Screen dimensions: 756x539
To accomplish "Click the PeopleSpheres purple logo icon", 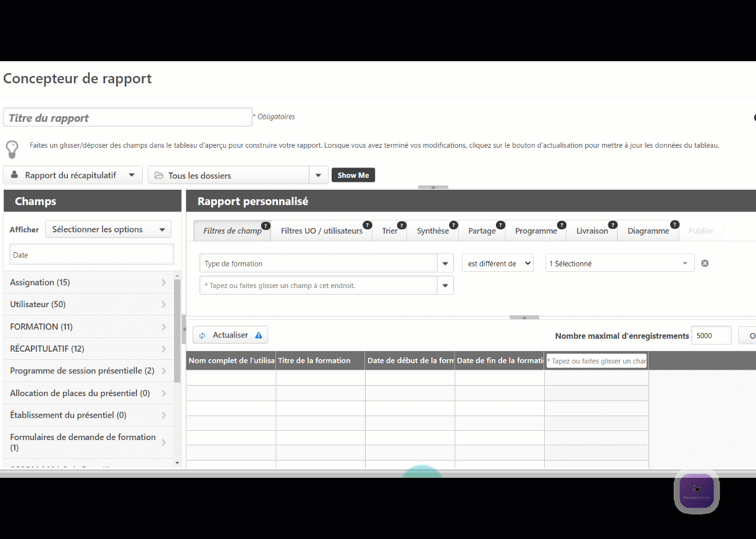I will point(697,491).
